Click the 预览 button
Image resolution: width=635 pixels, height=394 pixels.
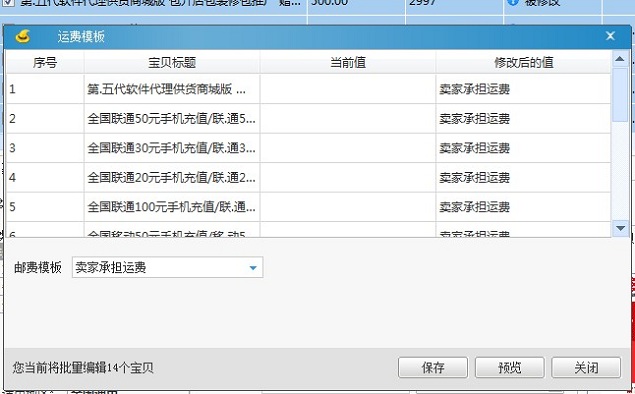[509, 368]
